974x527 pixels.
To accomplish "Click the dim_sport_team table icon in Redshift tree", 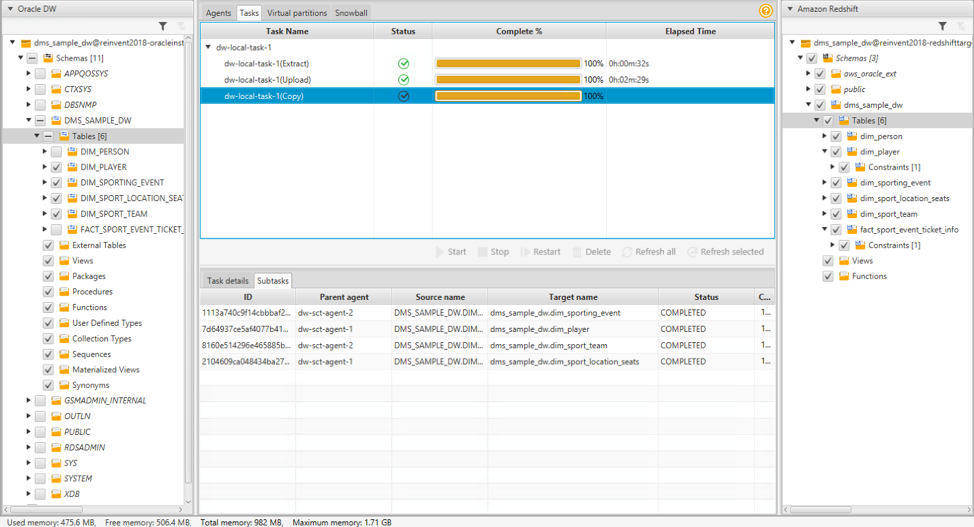I will click(852, 214).
